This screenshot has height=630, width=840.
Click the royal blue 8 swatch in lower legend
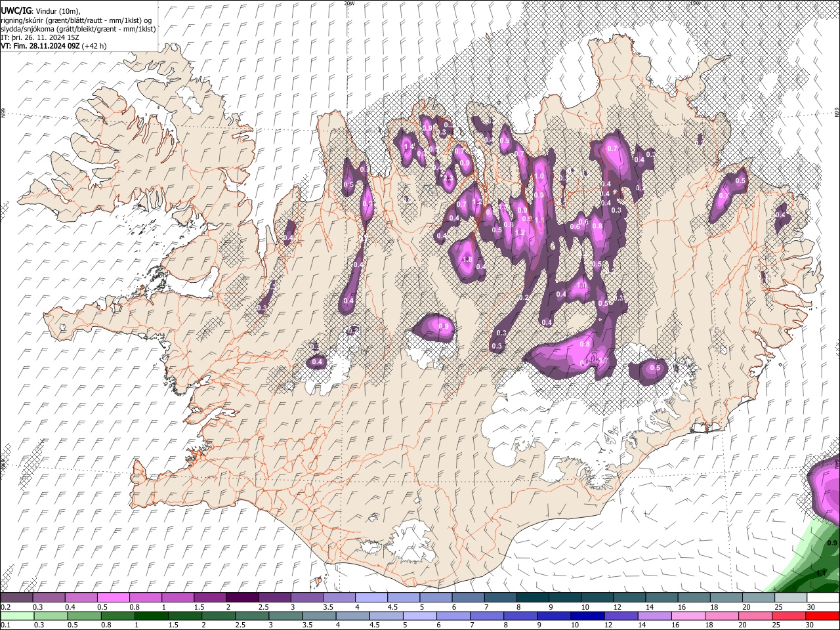coord(521,616)
